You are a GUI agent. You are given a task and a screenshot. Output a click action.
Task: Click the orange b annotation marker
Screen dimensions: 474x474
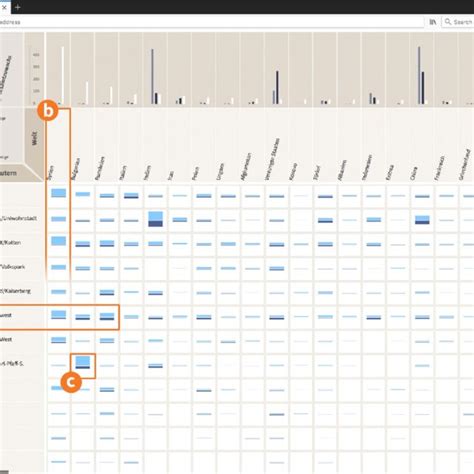[x=48, y=111]
